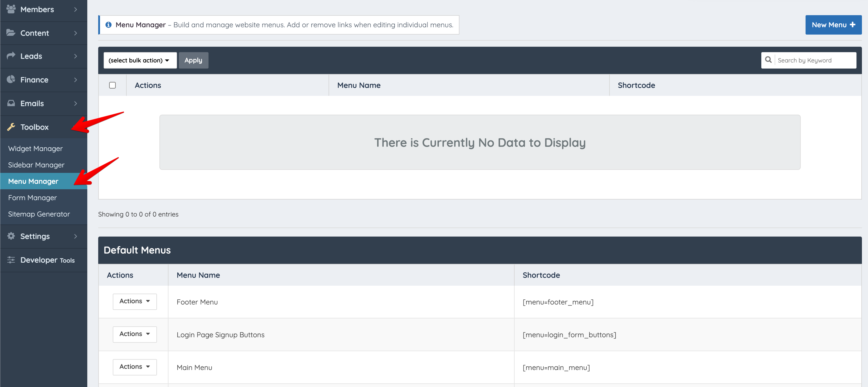This screenshot has width=868, height=387.
Task: Click the Finance pie chart icon
Action: [x=11, y=79]
